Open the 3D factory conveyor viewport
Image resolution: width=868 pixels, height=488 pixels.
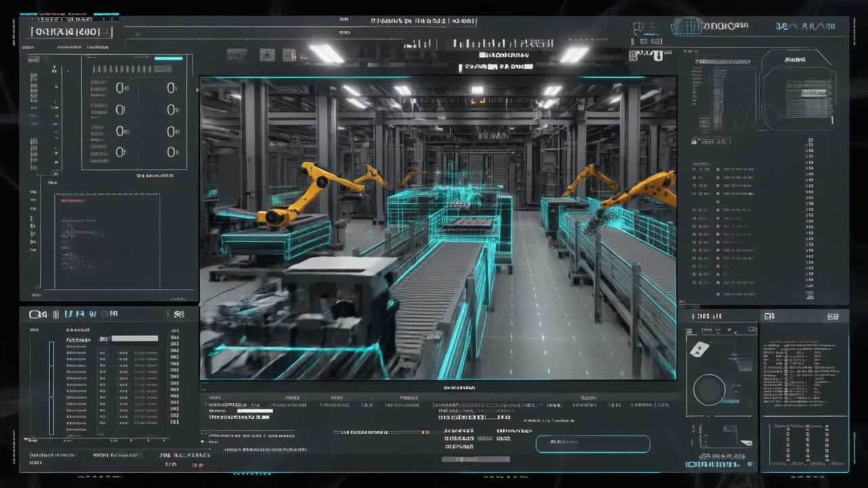click(x=438, y=228)
